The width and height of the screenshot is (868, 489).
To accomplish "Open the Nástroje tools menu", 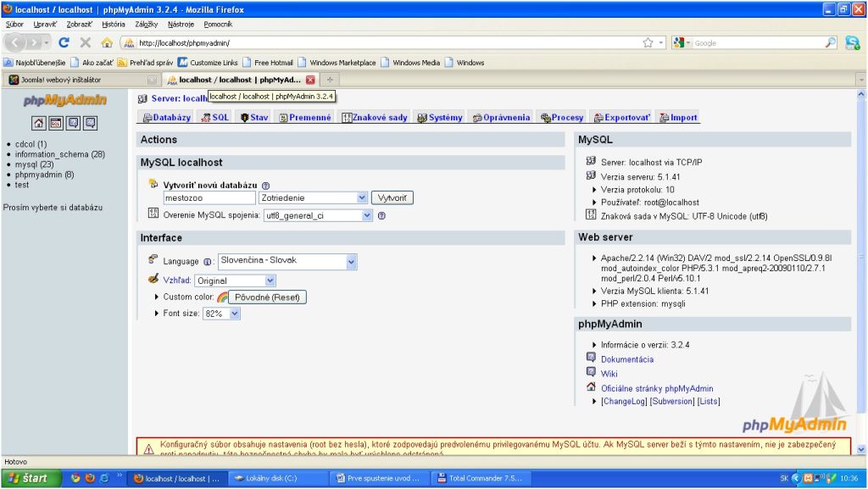I will pyautogui.click(x=181, y=25).
